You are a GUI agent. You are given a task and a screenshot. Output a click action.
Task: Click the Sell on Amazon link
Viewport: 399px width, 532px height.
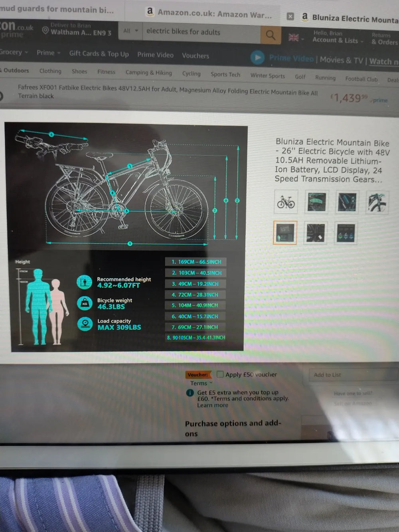click(353, 403)
